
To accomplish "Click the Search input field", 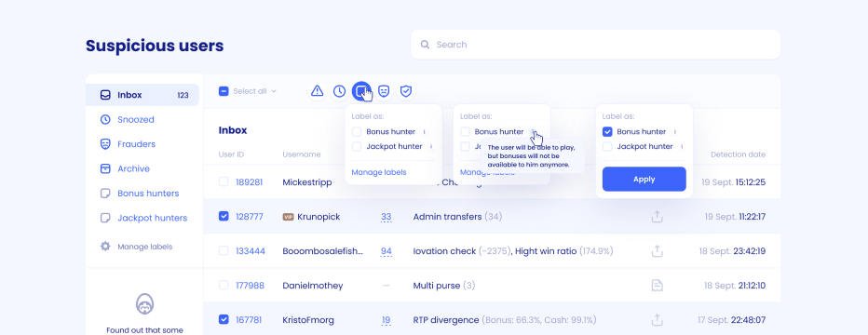I will click(x=595, y=45).
